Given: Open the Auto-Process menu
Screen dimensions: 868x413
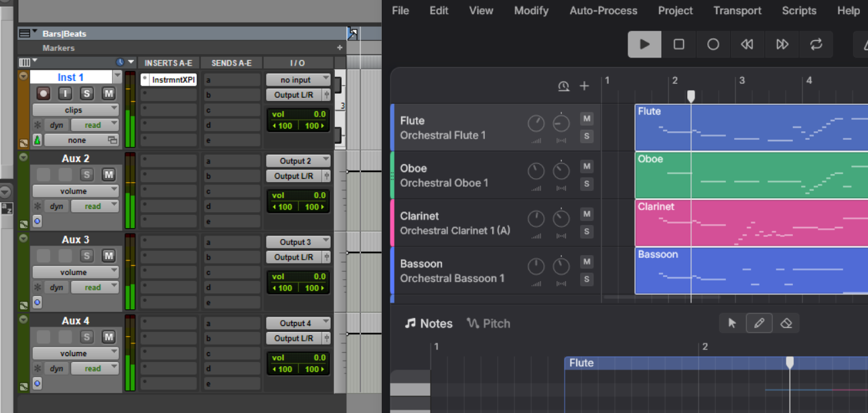Looking at the screenshot, I should click(603, 11).
